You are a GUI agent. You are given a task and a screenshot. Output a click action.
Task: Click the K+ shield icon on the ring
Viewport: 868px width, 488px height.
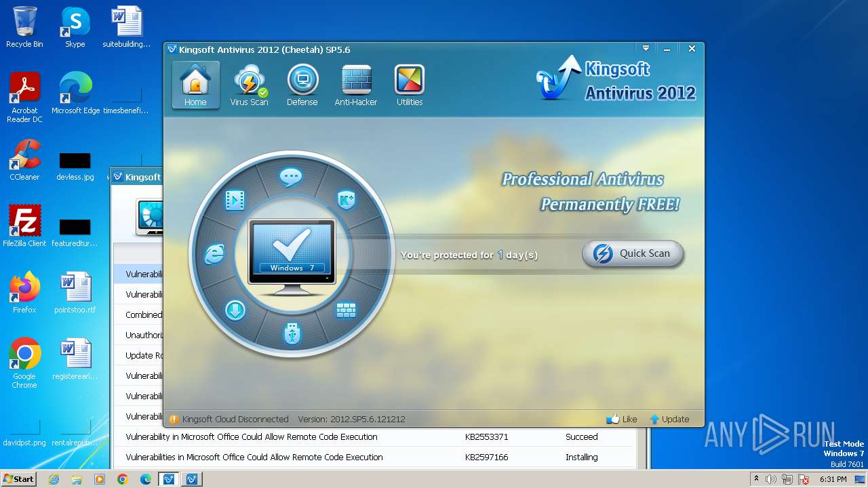tap(347, 200)
